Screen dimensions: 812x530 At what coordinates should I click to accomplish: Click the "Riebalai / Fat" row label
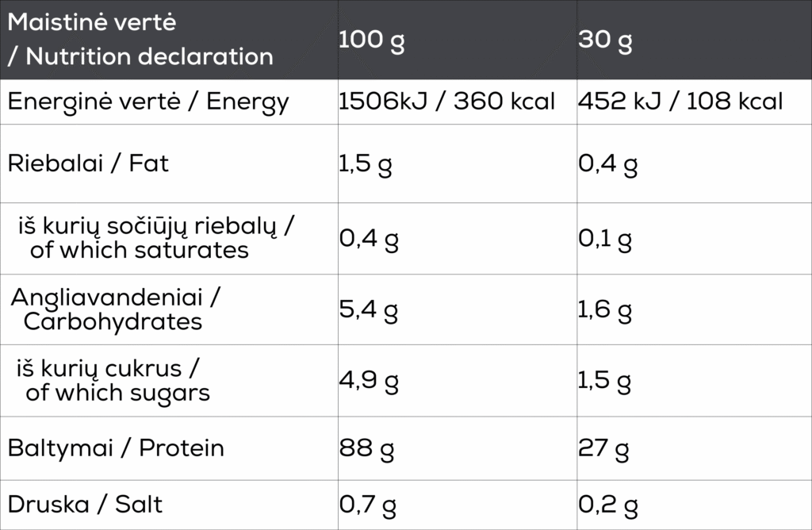pos(88,164)
